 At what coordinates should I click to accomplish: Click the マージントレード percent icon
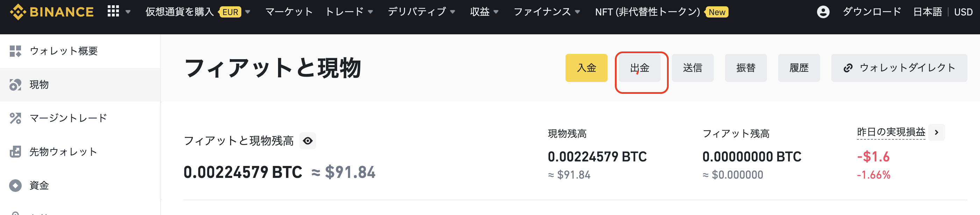[15, 118]
